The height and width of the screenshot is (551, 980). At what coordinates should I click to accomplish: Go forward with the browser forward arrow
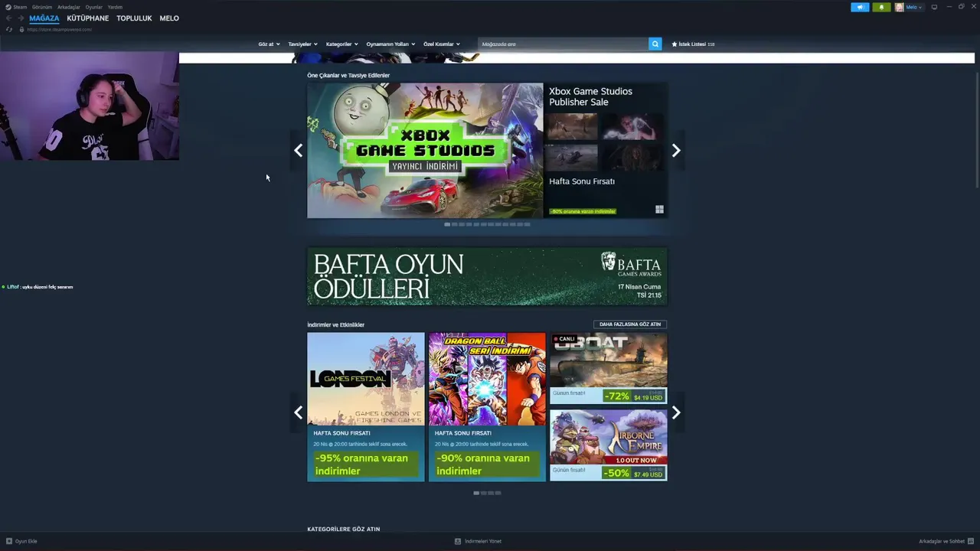[20, 18]
